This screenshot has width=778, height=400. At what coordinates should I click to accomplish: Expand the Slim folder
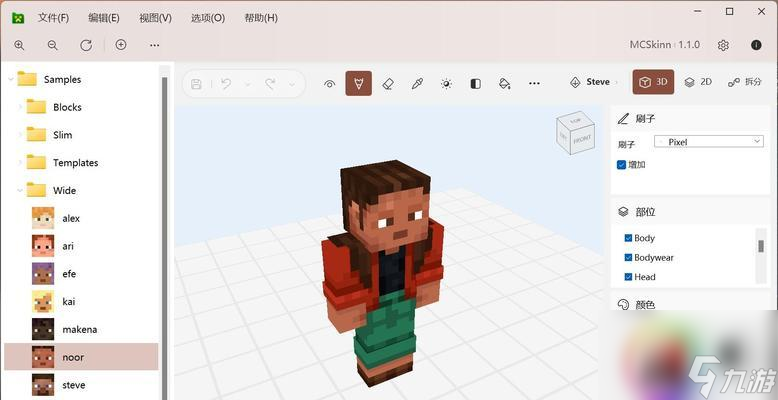[x=20, y=135]
